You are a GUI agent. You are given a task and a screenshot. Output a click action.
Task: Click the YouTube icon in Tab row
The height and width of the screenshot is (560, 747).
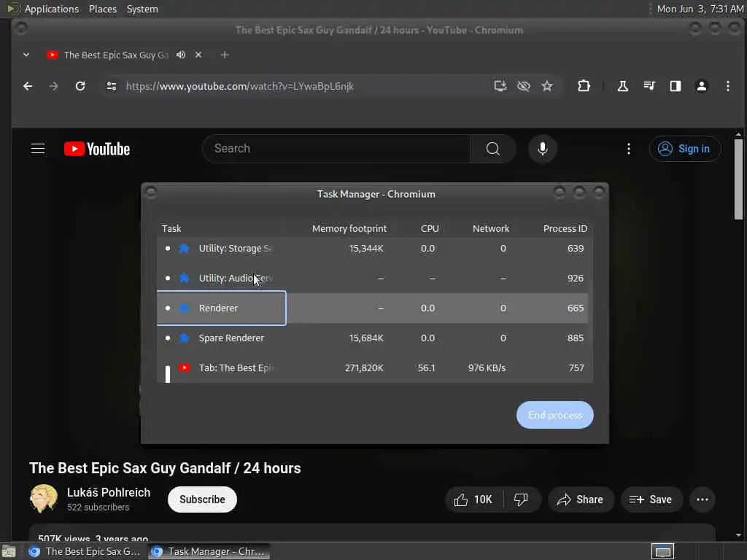185,367
